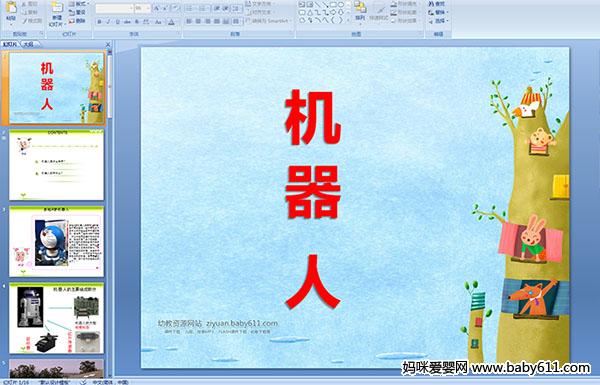Switch to the Slides (幻灯片) pane tab
This screenshot has height=385, width=600.
(10, 45)
